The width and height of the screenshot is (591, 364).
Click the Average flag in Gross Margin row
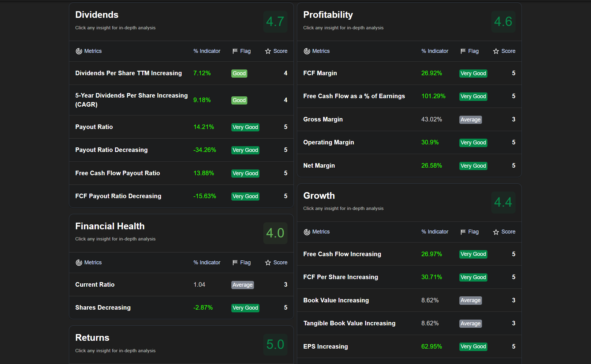click(x=471, y=120)
